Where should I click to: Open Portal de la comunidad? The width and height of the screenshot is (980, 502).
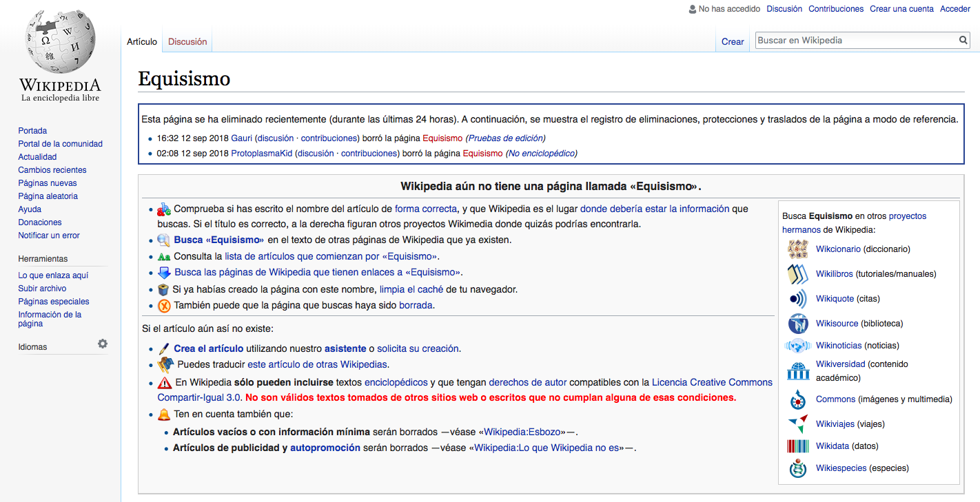(x=60, y=144)
